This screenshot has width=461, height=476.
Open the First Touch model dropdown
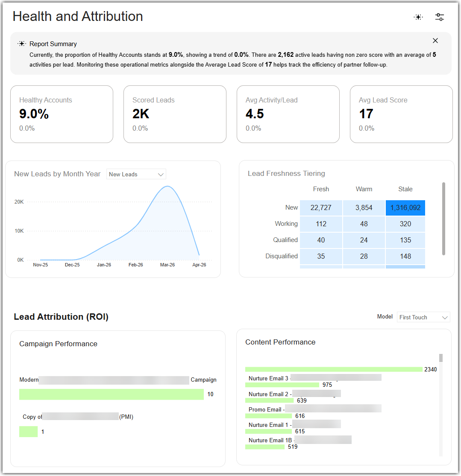pos(423,317)
